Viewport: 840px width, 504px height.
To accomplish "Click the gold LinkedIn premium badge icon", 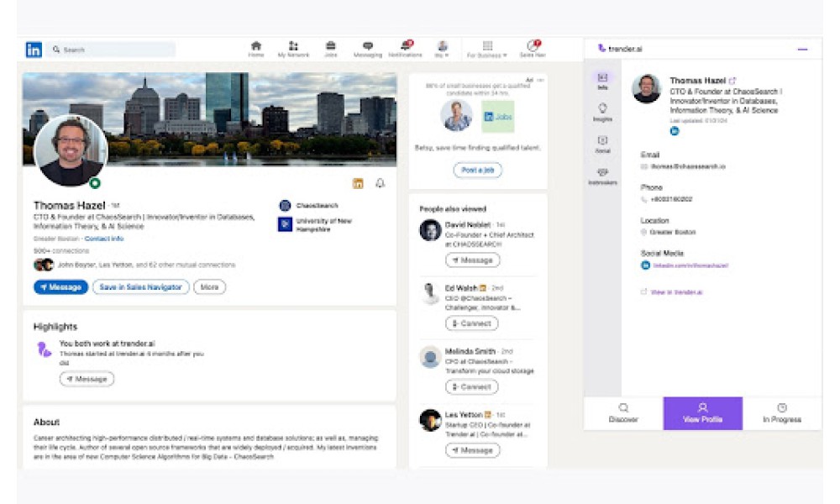I will pyautogui.click(x=358, y=184).
